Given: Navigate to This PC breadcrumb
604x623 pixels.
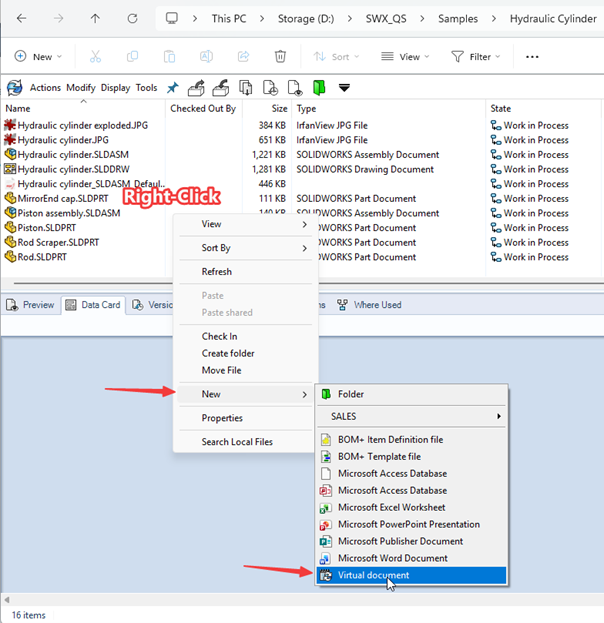Looking at the screenshot, I should (229, 19).
